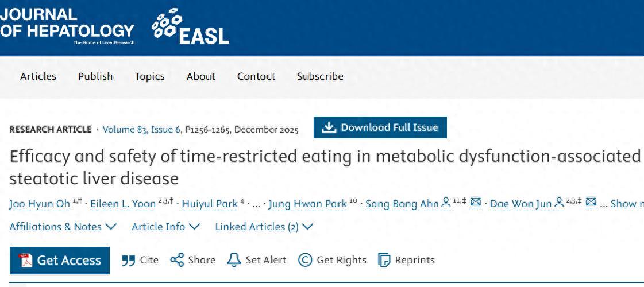This screenshot has height=287, width=644.
Task: Expand the Affiliations & Notes section
Action: (63, 227)
